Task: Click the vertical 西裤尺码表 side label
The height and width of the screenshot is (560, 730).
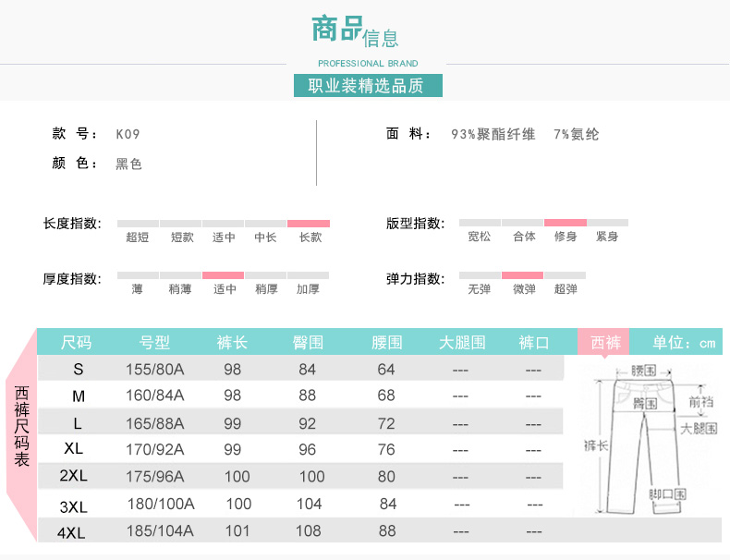Action: [x=21, y=425]
